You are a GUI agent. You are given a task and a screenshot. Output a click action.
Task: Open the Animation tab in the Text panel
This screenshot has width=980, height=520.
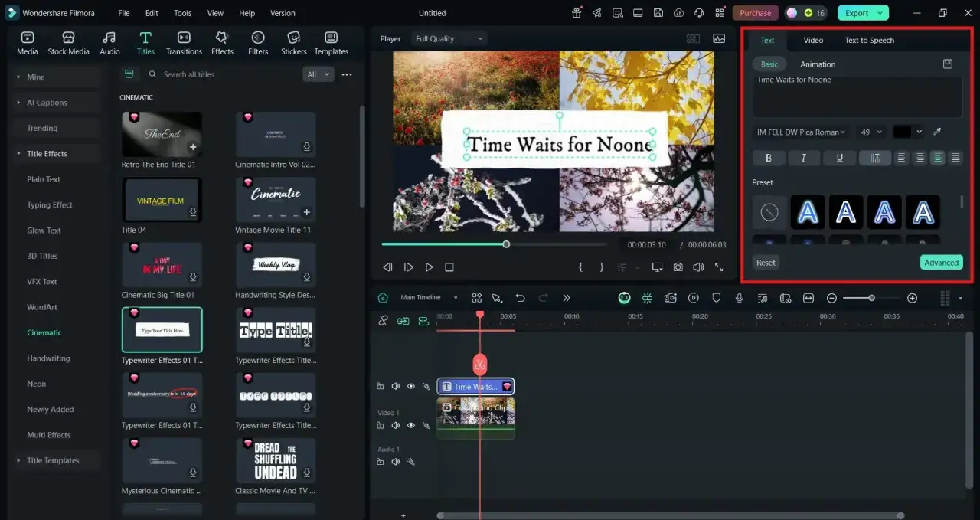pyautogui.click(x=818, y=64)
